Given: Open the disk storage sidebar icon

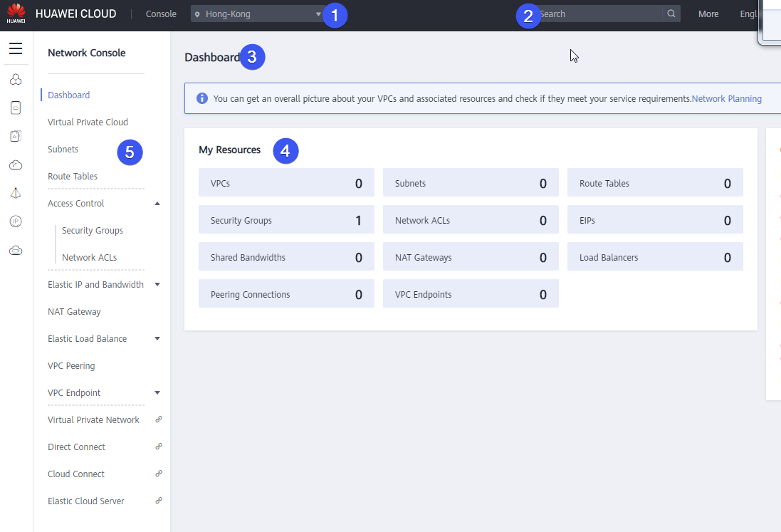Looking at the screenshot, I should click(16, 136).
